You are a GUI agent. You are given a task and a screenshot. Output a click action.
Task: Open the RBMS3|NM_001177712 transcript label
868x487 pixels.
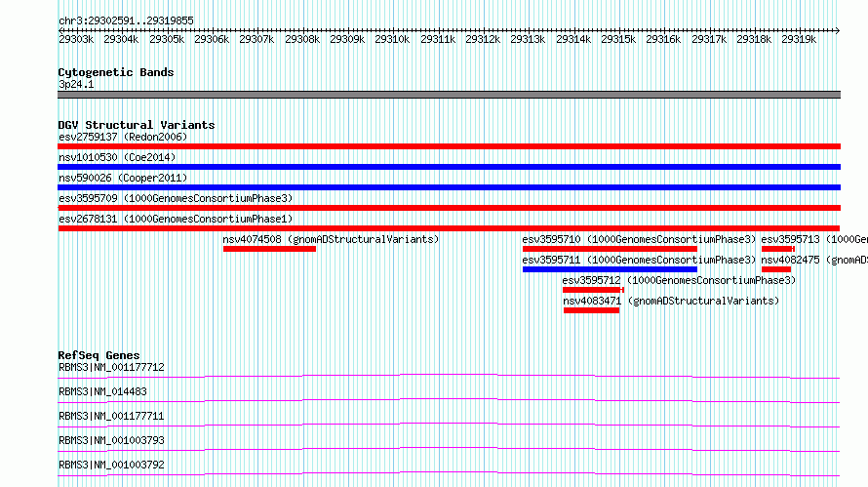click(x=111, y=367)
